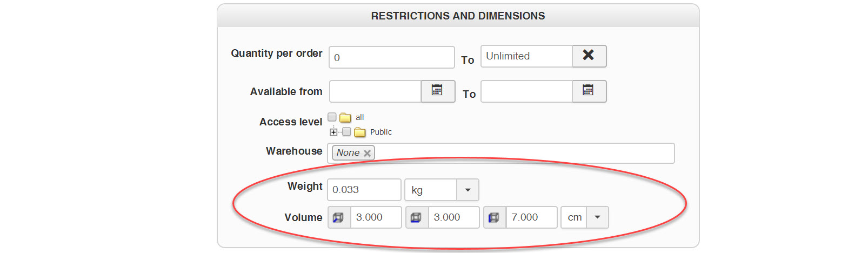Click the Public folder icon

click(x=360, y=132)
